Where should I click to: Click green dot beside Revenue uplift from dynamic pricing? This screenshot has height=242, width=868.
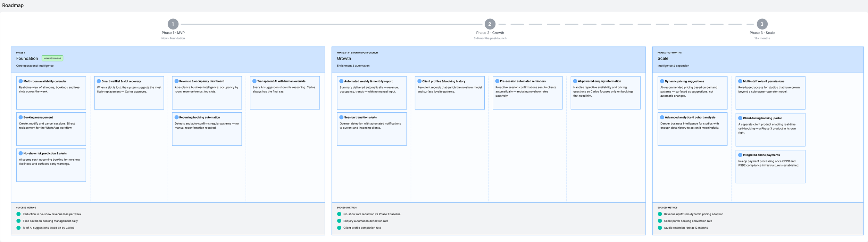click(660, 214)
